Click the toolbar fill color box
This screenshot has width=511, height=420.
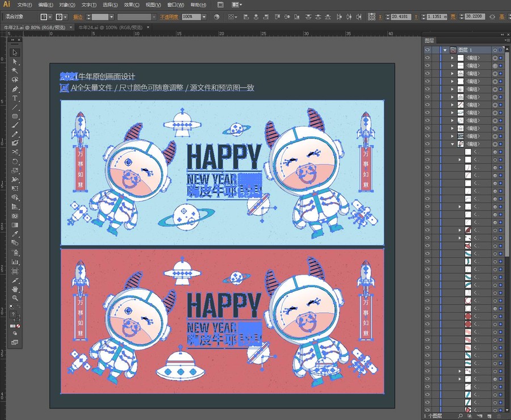tap(13, 314)
